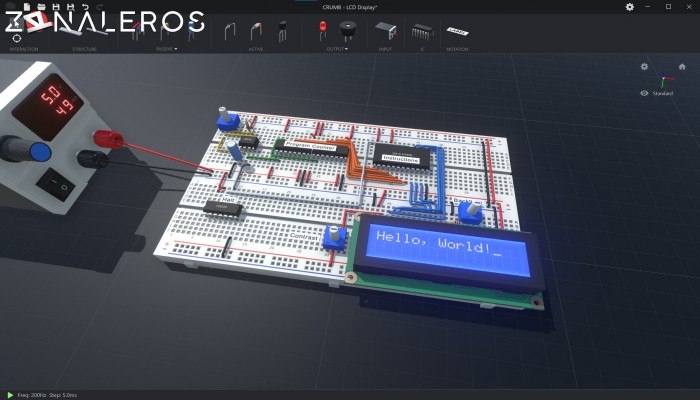
Task: Pick the red LED output component
Action: click(x=322, y=30)
